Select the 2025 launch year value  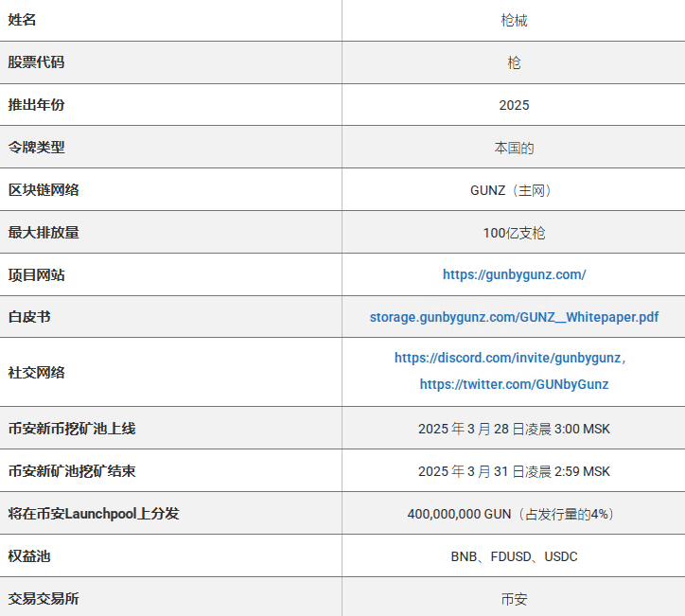[x=514, y=105]
